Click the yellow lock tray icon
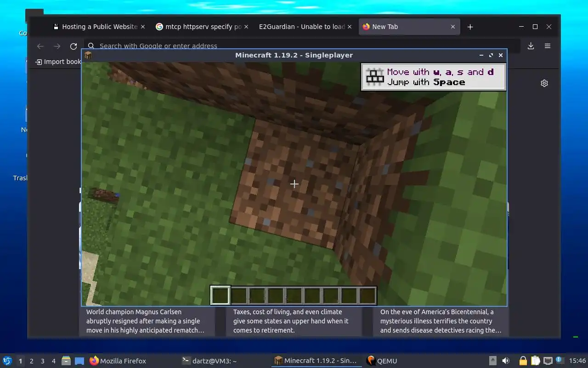The image size is (588, 368). pyautogui.click(x=523, y=361)
